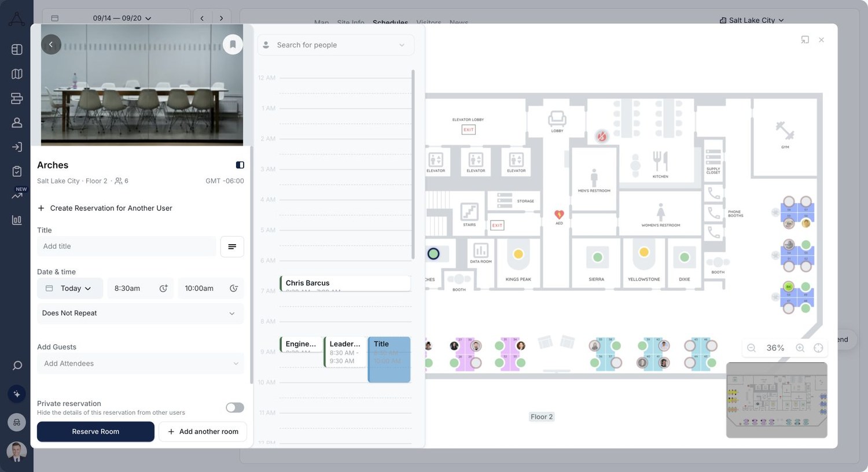
Task: Click the calendar icon left of date range
Action: 55,18
